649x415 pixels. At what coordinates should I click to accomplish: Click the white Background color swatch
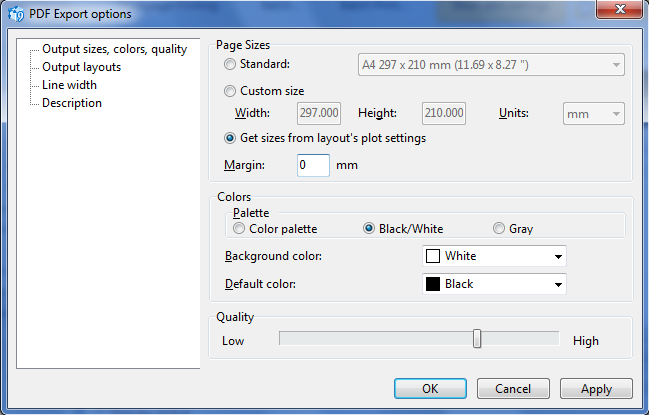(433, 256)
